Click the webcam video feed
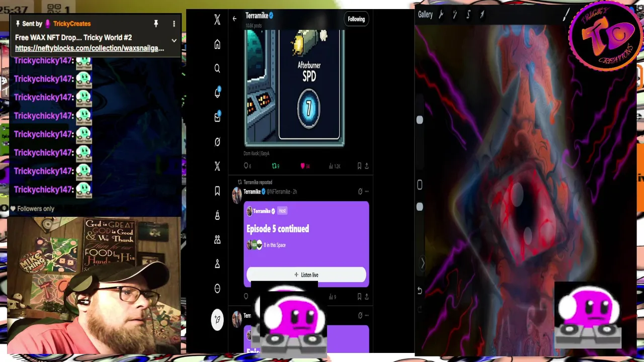The image size is (644, 362). [95, 285]
